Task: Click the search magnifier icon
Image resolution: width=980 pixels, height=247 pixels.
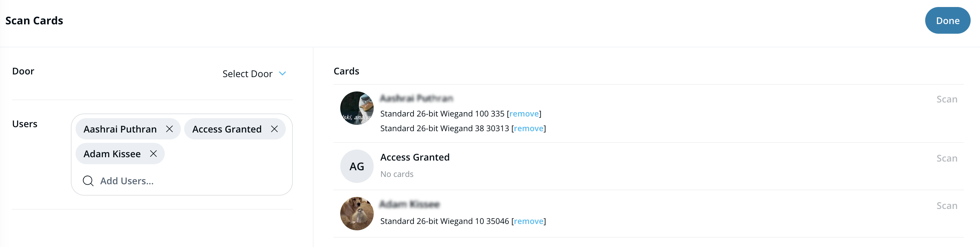Action: (x=88, y=181)
